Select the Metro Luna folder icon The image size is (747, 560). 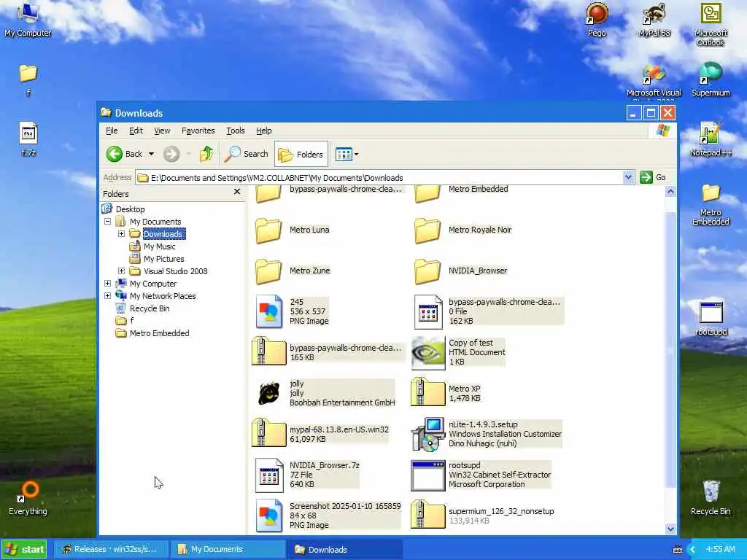click(268, 230)
